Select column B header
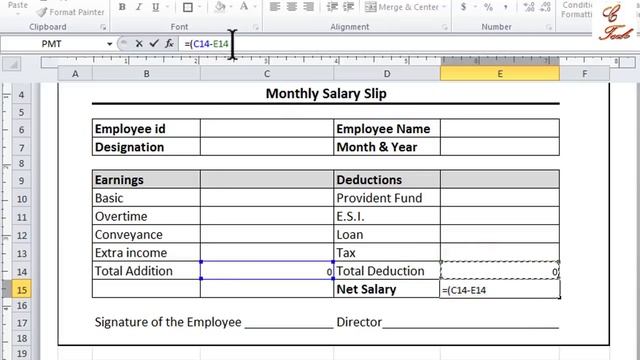The width and height of the screenshot is (640, 360). (x=146, y=74)
